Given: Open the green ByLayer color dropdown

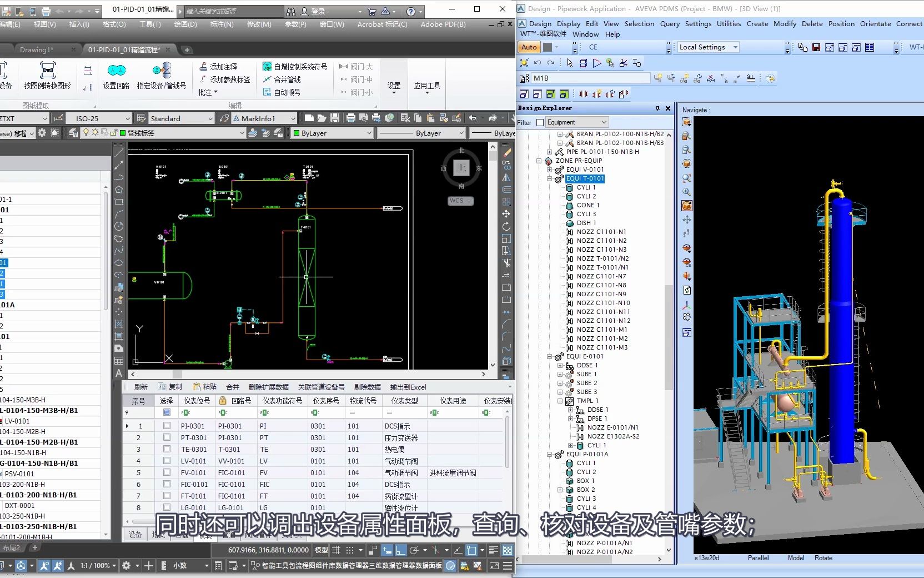Looking at the screenshot, I should click(369, 133).
